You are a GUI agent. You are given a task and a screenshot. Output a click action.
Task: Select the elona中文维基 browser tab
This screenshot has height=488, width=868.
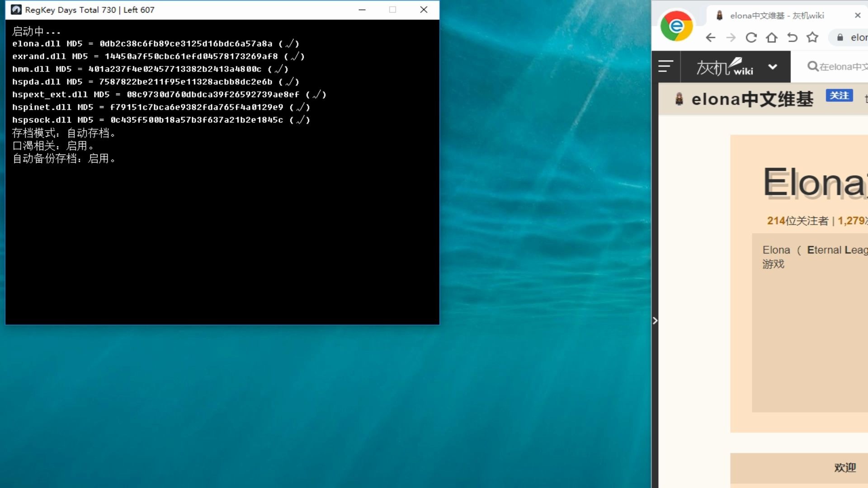pos(777,15)
